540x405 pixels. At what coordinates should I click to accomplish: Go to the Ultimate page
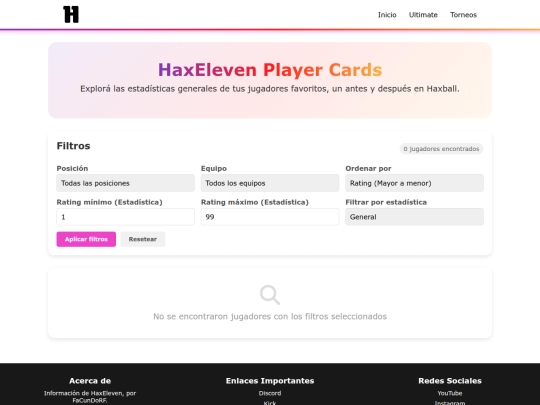pos(423,15)
